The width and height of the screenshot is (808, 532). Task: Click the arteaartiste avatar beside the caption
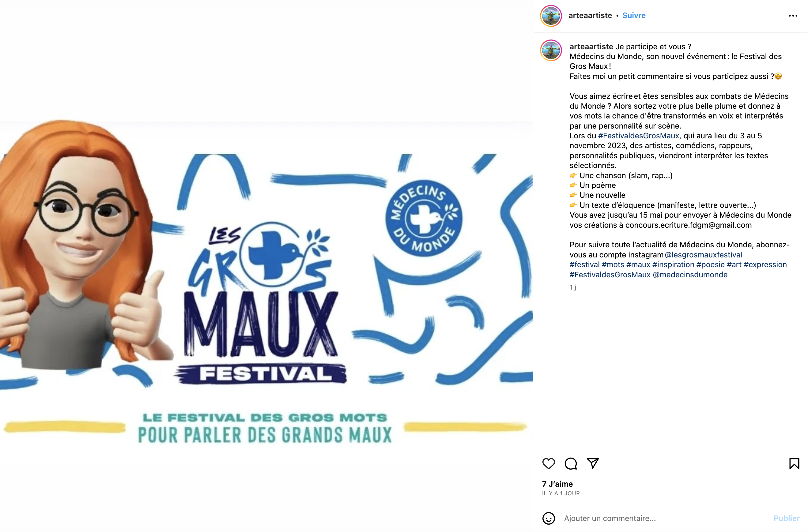click(x=551, y=50)
